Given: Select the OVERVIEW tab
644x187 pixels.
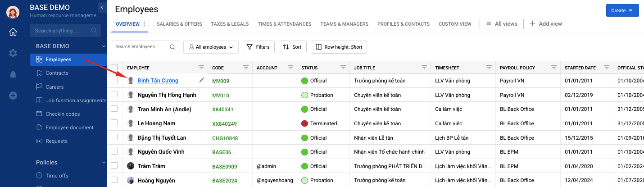Looking at the screenshot, I should click(127, 24).
